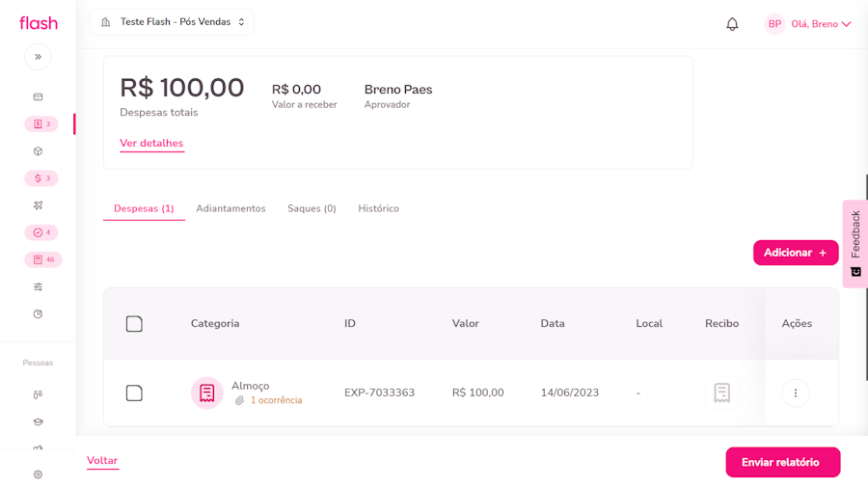Screen dimensions: 868x488
Task: Open the pie chart reports icon
Action: (38, 313)
